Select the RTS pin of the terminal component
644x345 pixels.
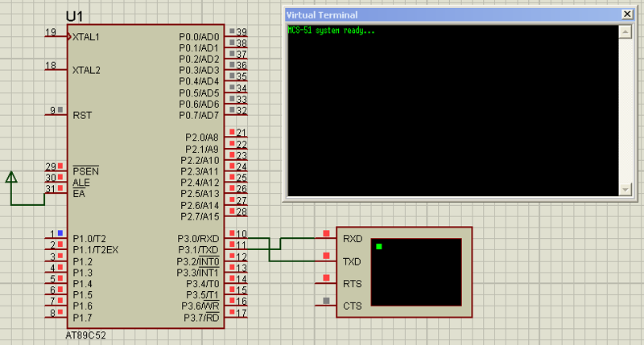326,279
